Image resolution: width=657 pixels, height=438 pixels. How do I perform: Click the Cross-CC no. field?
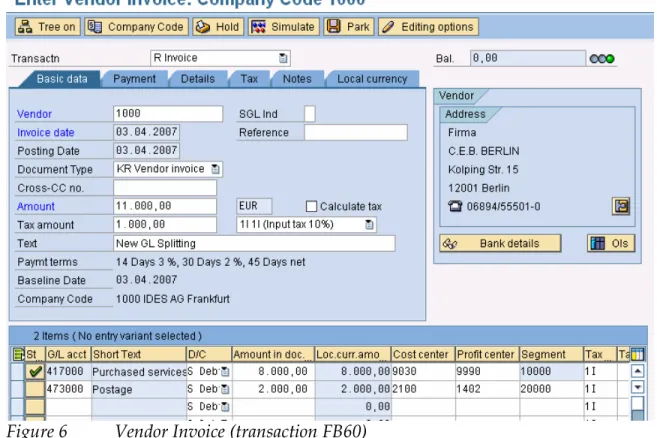click(x=165, y=188)
